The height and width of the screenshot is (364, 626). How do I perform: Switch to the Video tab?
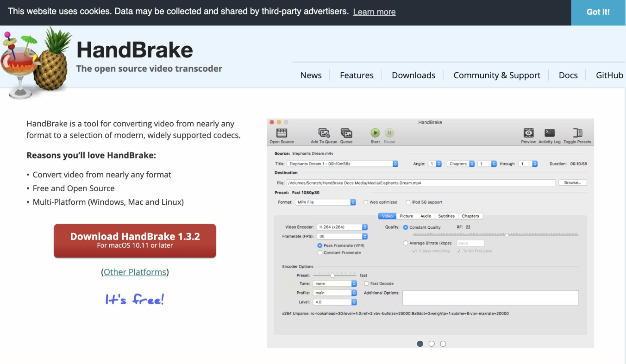(387, 216)
